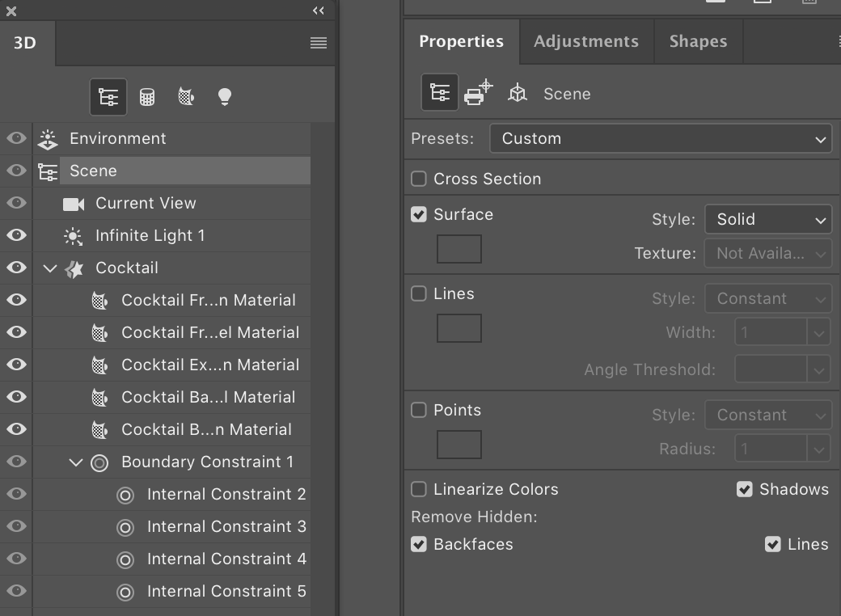This screenshot has width=841, height=616.
Task: Switch to the Shapes tab
Action: [698, 41]
